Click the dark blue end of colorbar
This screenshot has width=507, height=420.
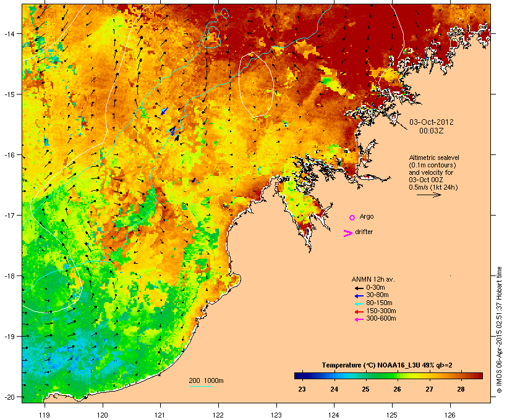(300, 376)
